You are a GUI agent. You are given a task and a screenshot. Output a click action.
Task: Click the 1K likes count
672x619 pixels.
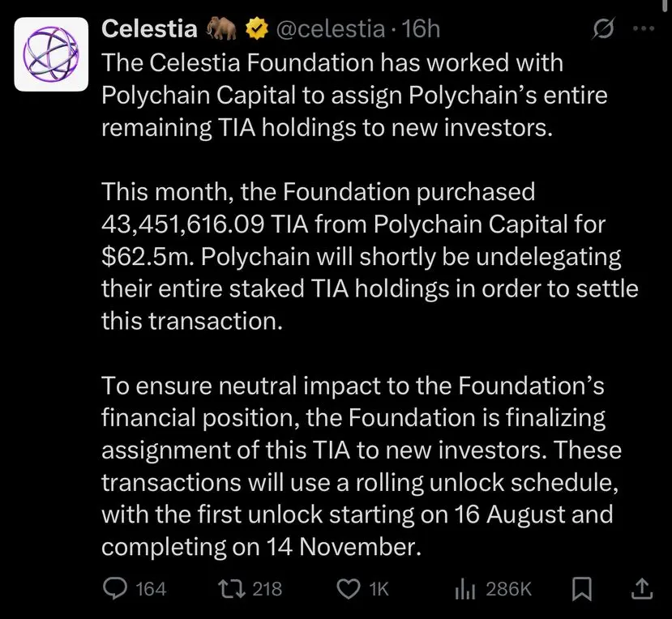point(379,588)
